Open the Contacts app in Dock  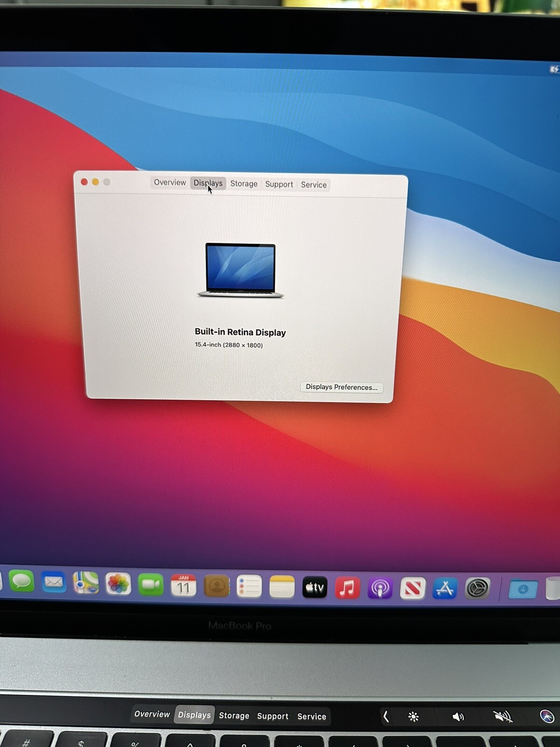click(x=217, y=586)
